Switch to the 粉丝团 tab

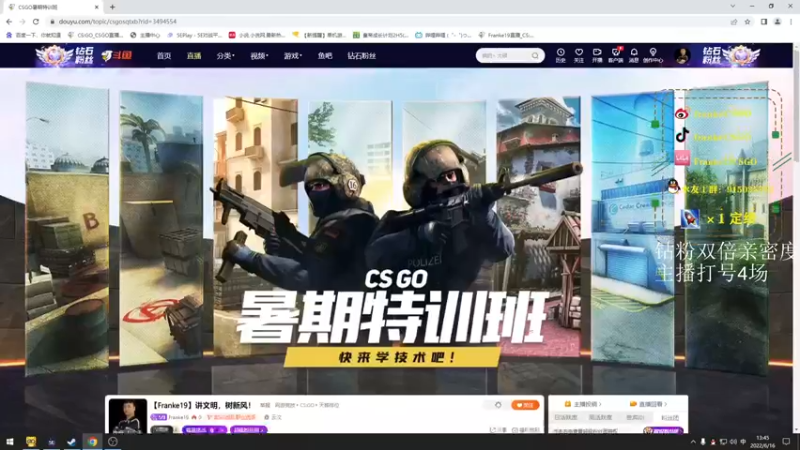670,417
